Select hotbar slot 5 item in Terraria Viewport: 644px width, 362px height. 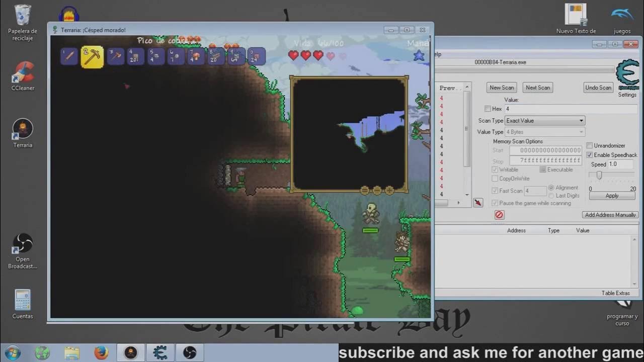156,56
